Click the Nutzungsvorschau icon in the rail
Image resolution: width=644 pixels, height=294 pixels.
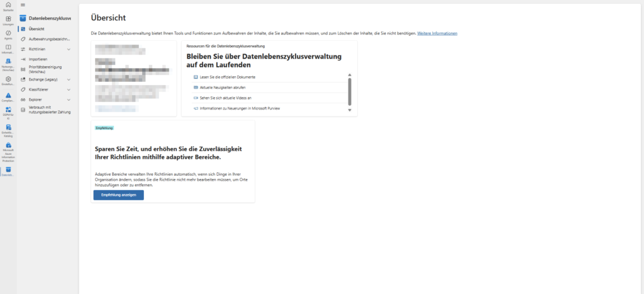tap(8, 62)
